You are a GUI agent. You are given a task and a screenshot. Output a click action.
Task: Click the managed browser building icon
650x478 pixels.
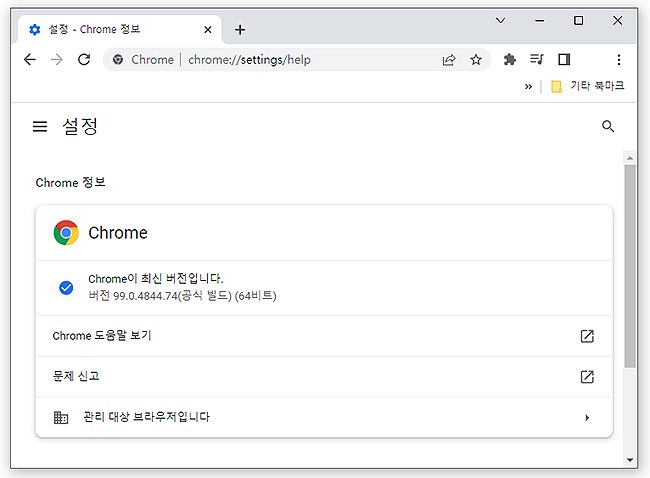click(x=61, y=417)
